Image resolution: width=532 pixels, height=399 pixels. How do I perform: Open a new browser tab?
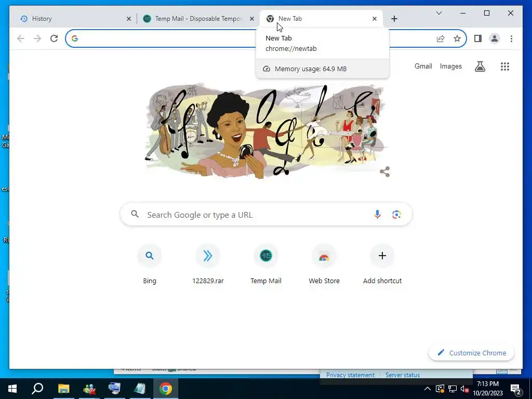tap(394, 19)
